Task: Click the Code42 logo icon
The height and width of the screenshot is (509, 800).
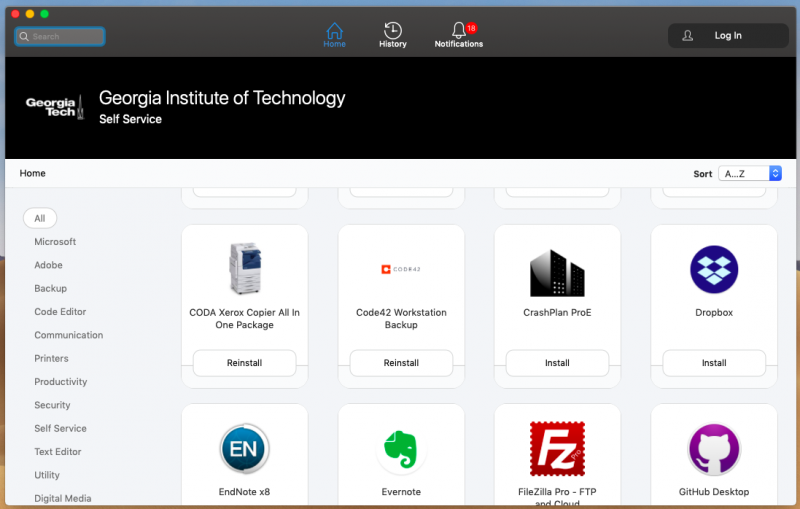Action: coord(401,270)
